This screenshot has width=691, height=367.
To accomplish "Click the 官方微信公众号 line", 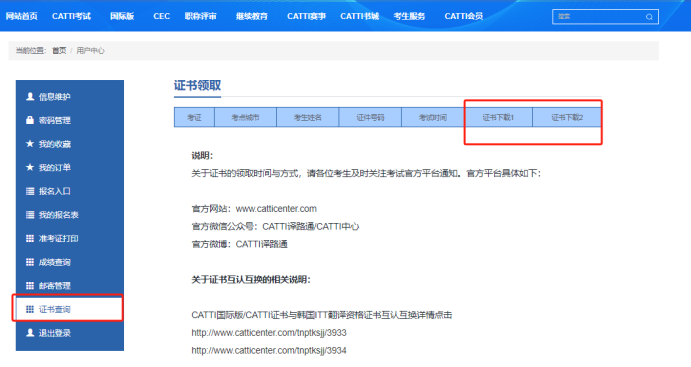I will point(275,226).
